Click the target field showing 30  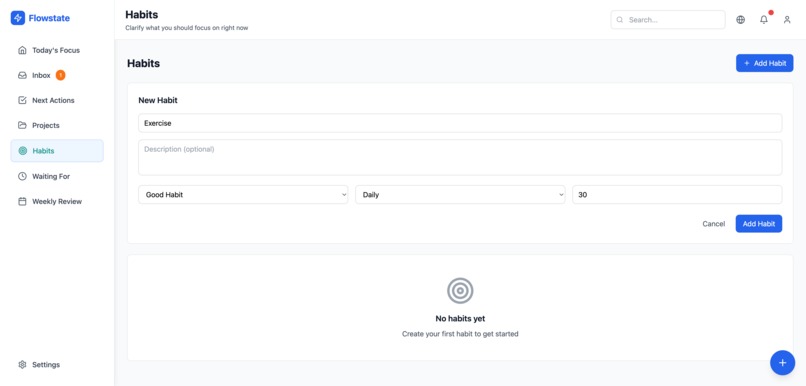[677, 195]
